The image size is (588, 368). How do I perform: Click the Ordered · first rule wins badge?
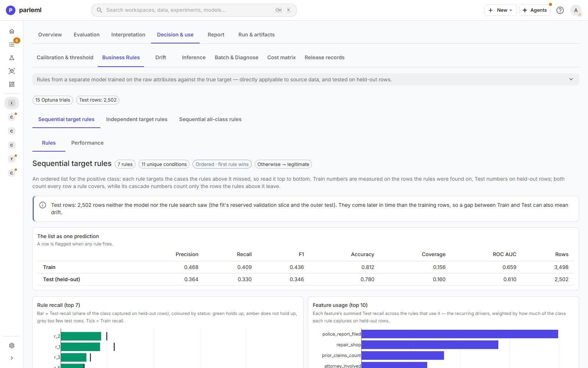[222, 164]
